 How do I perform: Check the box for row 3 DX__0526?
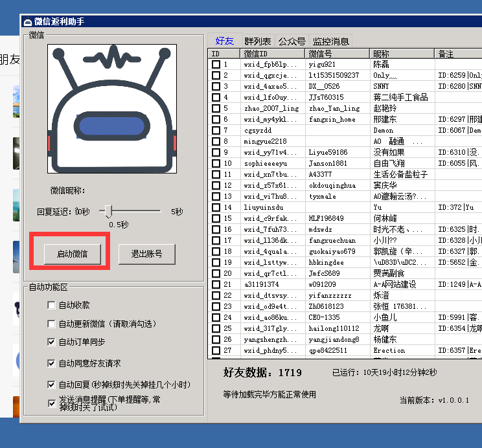pyautogui.click(x=216, y=86)
